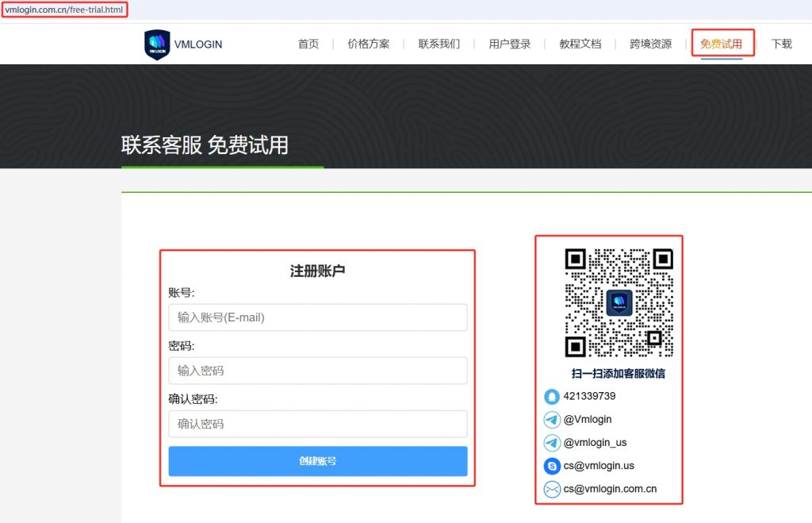Click the 密码: field label
The height and width of the screenshot is (523, 812).
tap(182, 346)
